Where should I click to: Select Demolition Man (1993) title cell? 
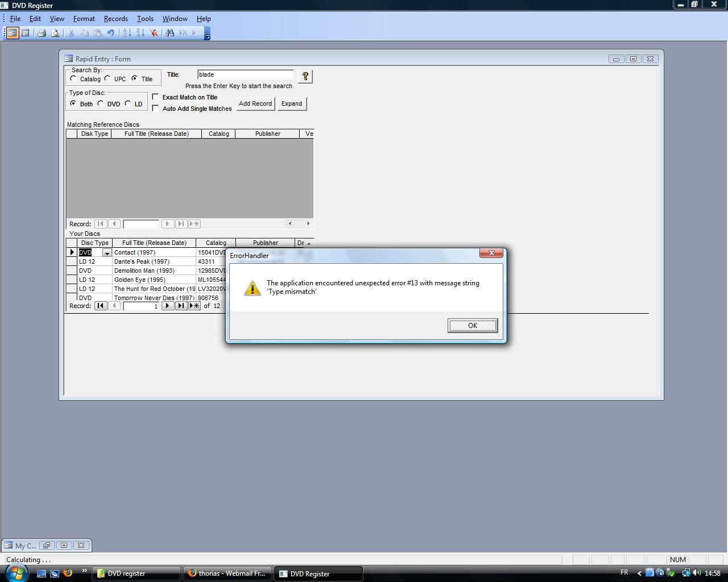(154, 271)
